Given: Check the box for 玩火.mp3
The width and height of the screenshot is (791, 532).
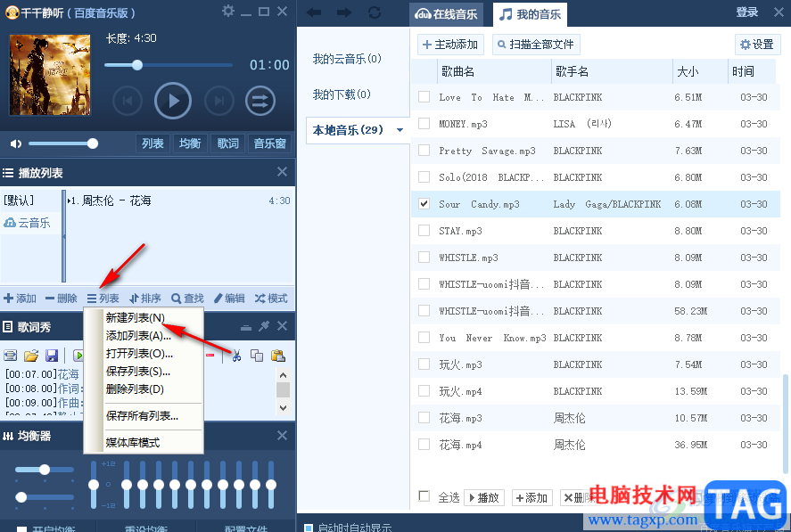Looking at the screenshot, I should [424, 364].
